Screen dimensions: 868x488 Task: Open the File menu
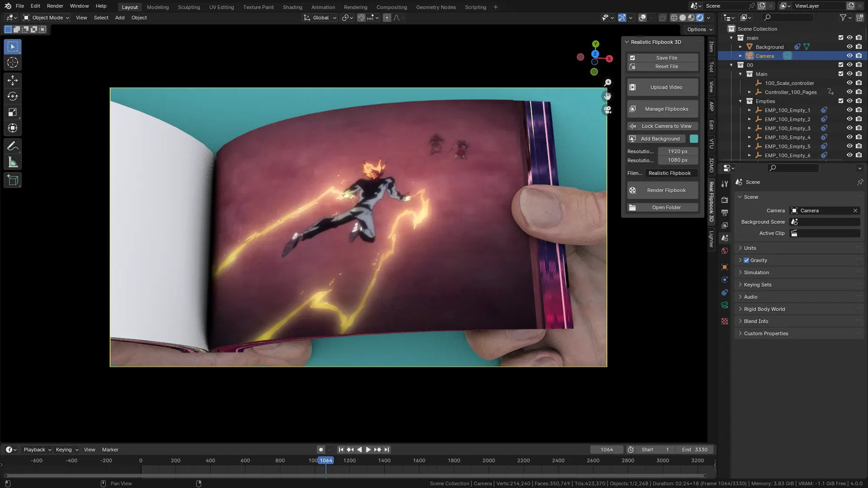tap(20, 6)
